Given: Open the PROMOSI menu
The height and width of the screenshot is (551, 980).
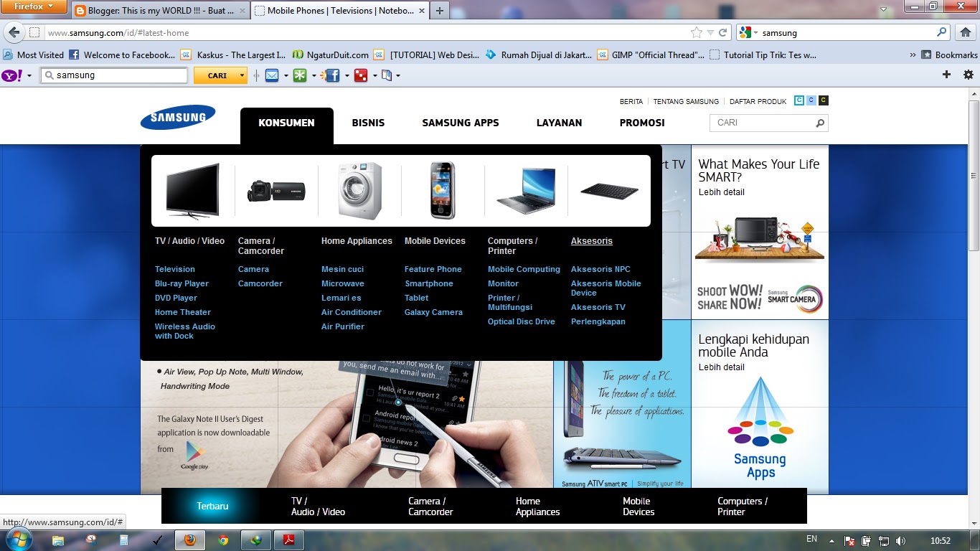Looking at the screenshot, I should (642, 123).
